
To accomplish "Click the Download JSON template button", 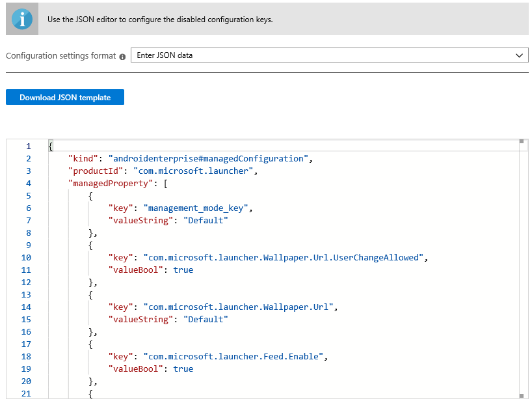I will pyautogui.click(x=65, y=98).
